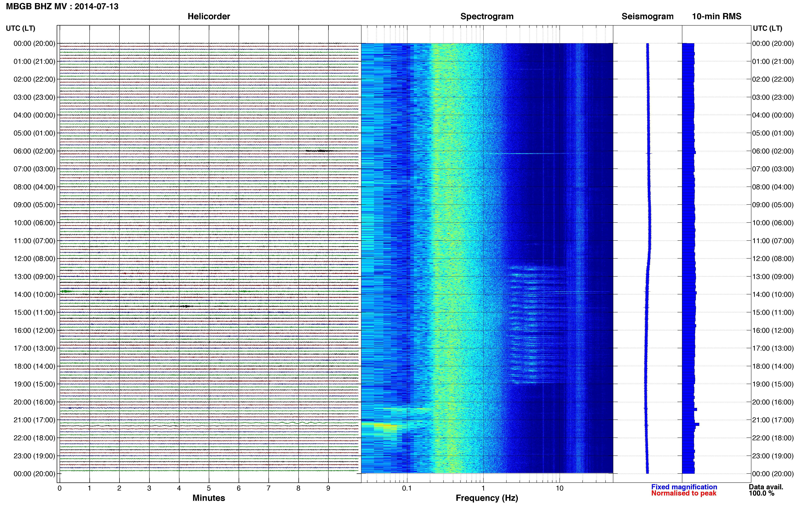Screen dimensions: 812x508
Task: Select the 'Spectrogram' panel heading
Action: (487, 16)
